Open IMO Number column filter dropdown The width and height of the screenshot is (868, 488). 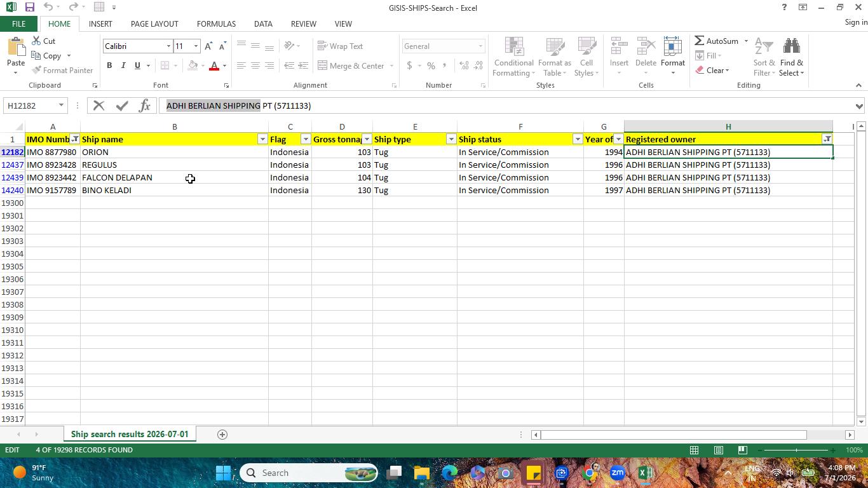74,139
